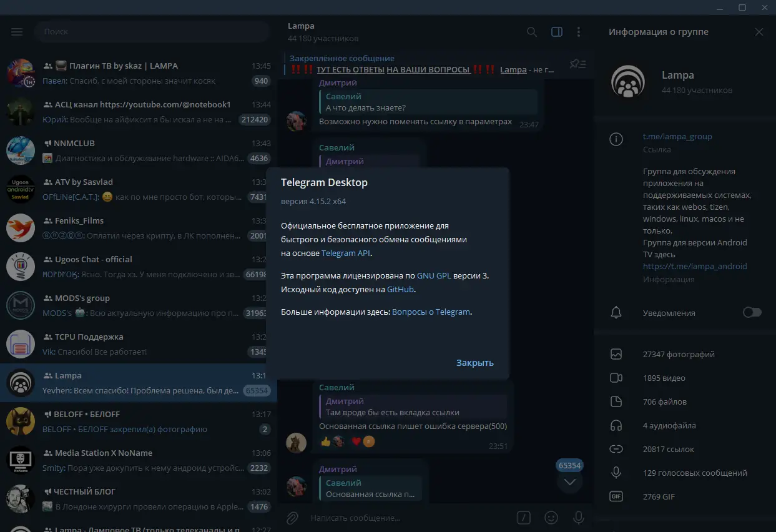Click Lampa group avatar in info panel
Viewport: 776px width, 532px height.
628,82
